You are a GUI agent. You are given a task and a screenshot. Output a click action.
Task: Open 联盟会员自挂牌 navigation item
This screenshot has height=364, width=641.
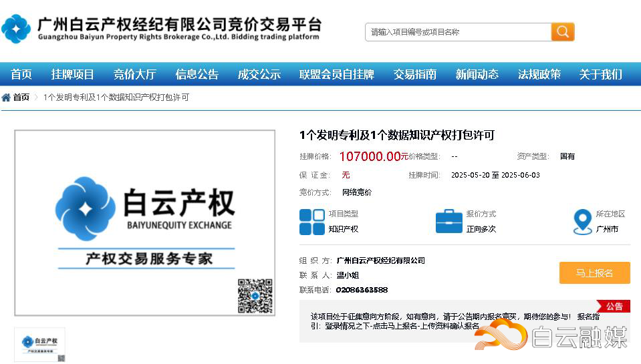point(337,74)
